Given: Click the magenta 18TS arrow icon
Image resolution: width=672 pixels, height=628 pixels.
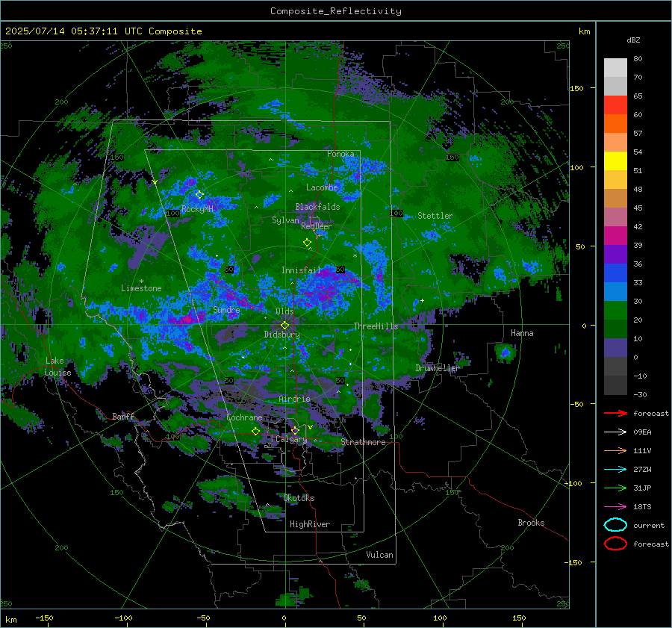Looking at the screenshot, I should pos(615,507).
